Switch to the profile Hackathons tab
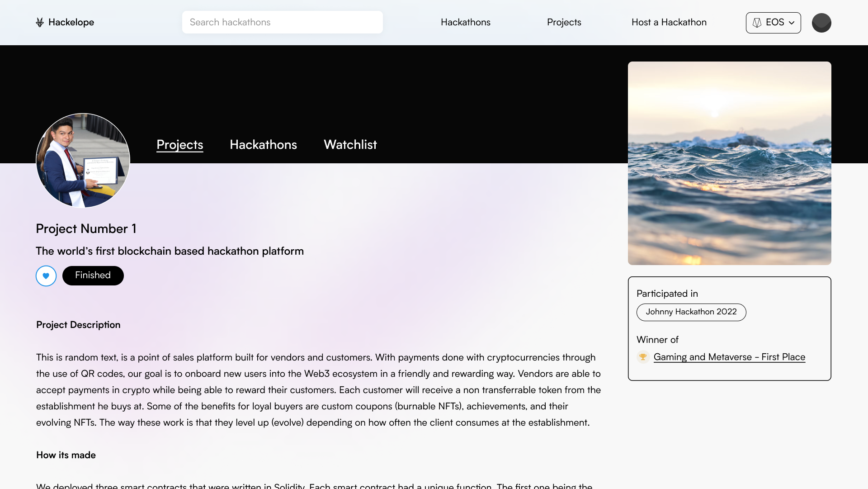The image size is (868, 489). (263, 145)
